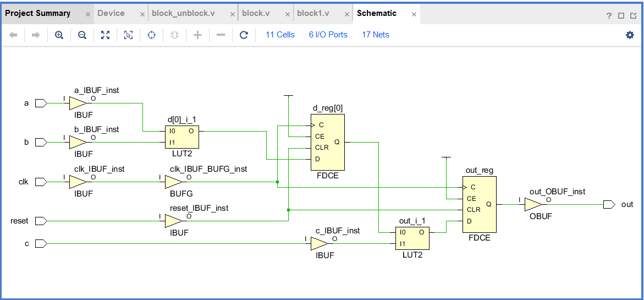Open schematic settings gear icon
The width and height of the screenshot is (644, 300).
pos(630,35)
